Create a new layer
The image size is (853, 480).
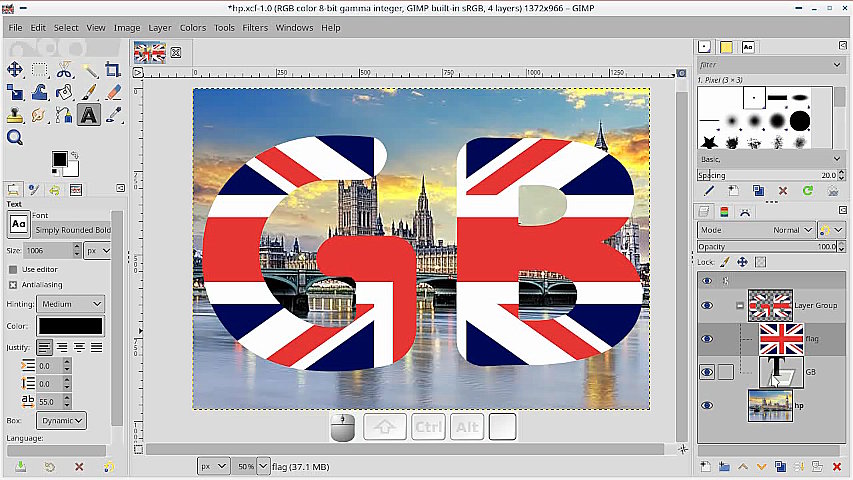coord(705,467)
